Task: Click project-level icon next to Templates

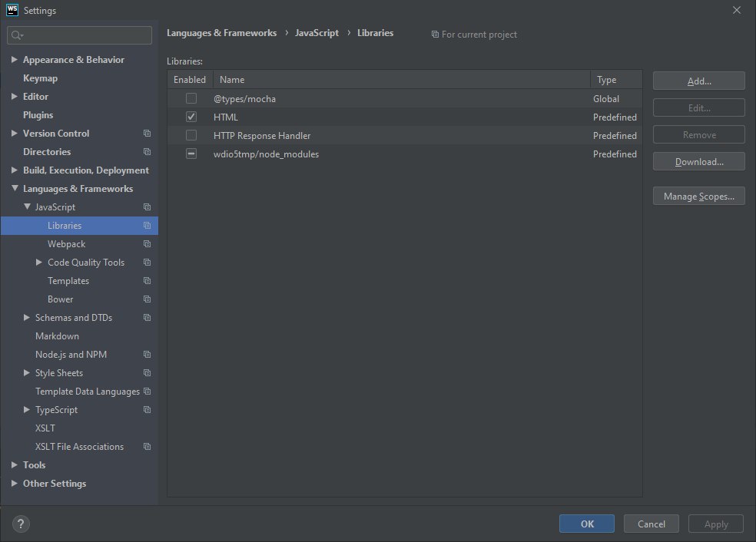Action: [147, 281]
